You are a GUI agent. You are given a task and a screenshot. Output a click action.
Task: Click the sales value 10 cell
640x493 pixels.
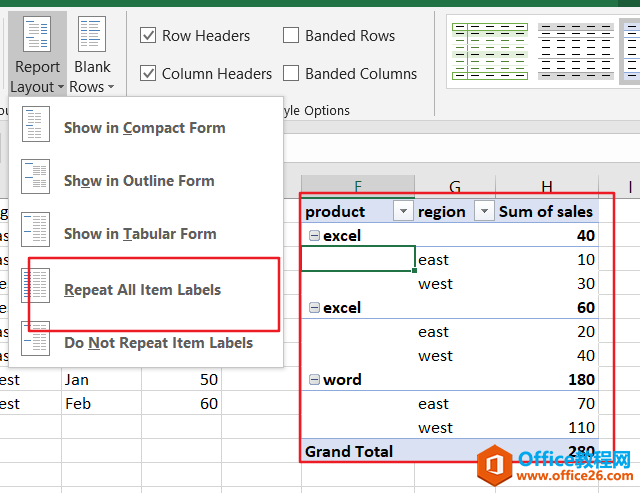pos(547,260)
